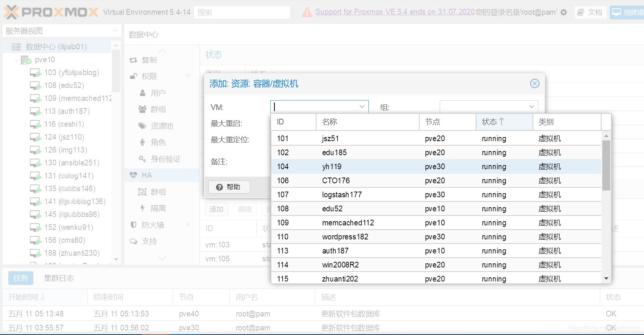Viewport: 644px width, 335px height.
Task: Click the datacenter server icon in tree
Action: point(16,47)
